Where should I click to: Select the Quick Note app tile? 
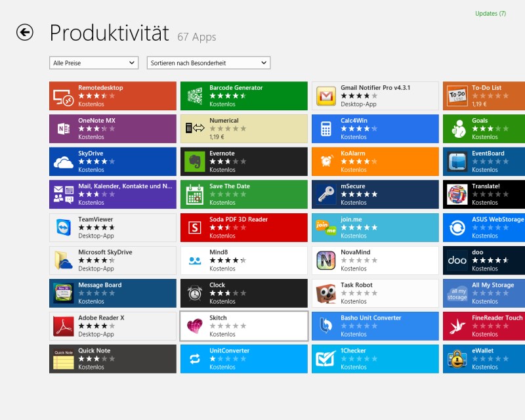coord(112,359)
